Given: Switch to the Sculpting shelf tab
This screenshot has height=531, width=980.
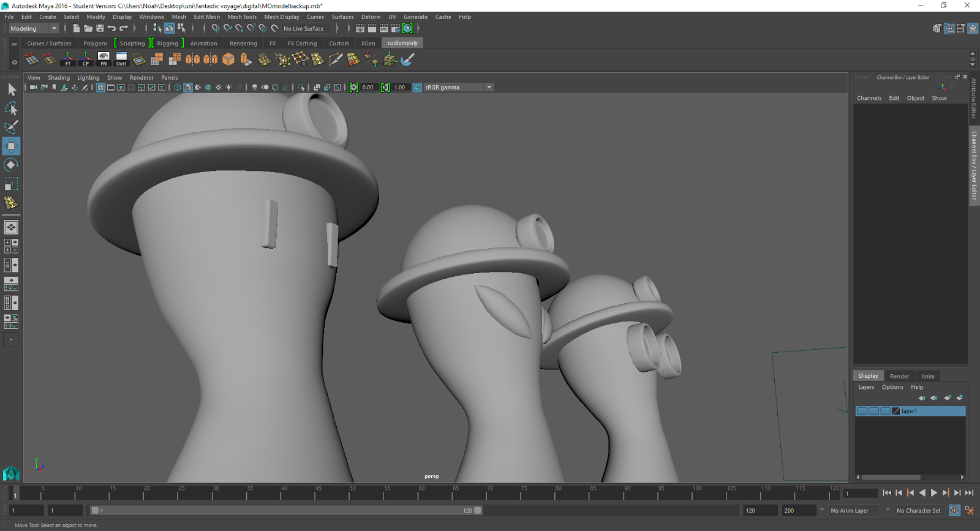Looking at the screenshot, I should click(x=132, y=43).
